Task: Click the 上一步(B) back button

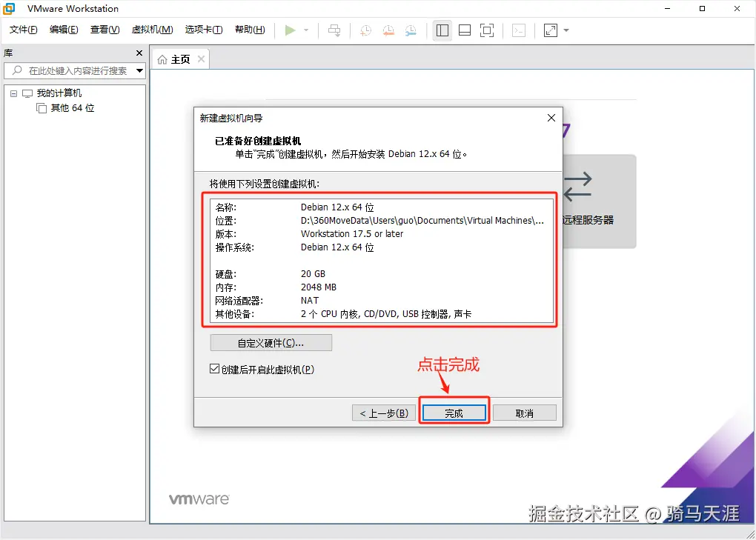Action: [x=384, y=413]
